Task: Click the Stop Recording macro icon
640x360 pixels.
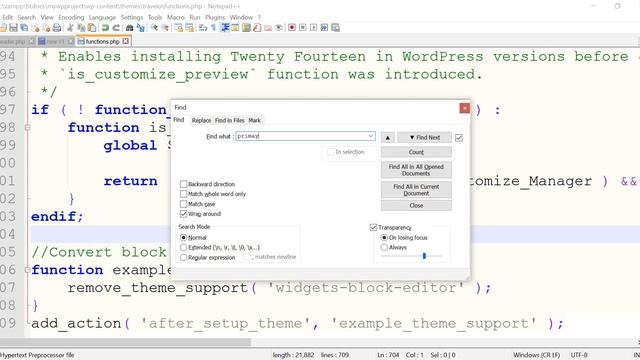Action: 303,28
